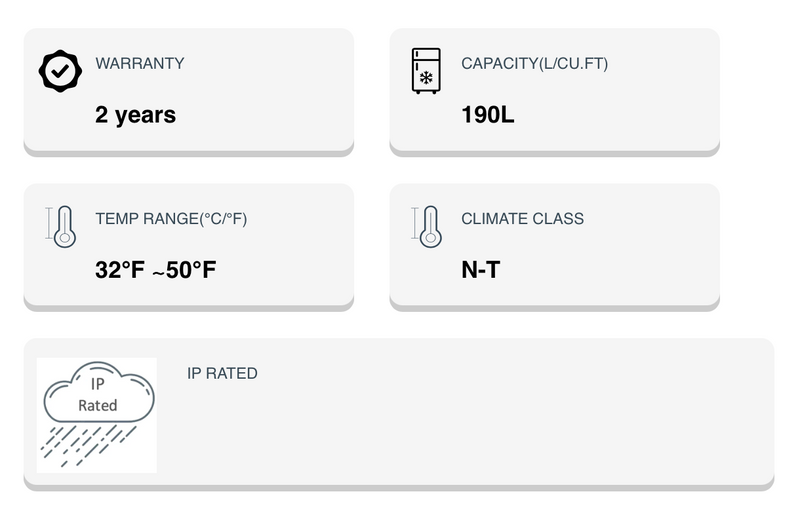Select the WARRANTY label

(140, 63)
